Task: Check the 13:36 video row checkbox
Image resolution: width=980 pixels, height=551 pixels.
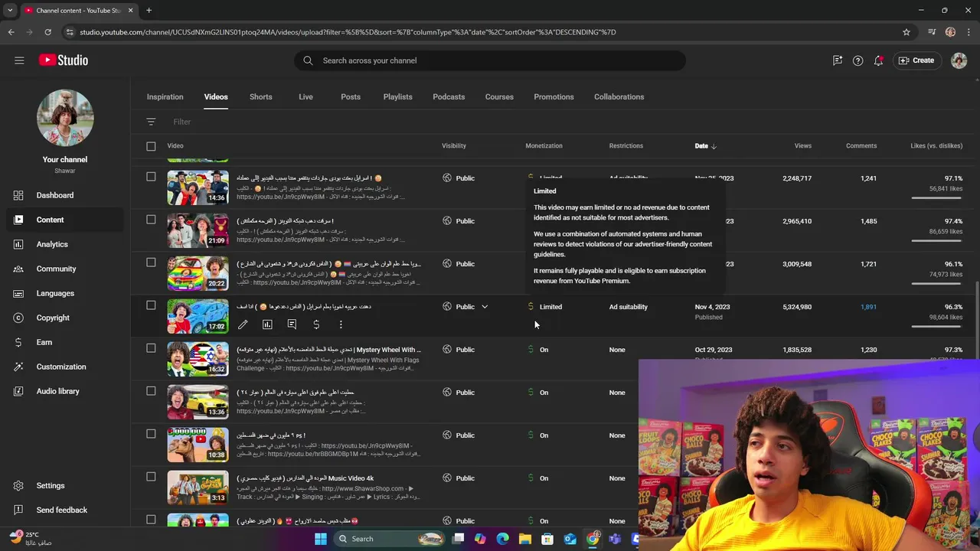Action: pyautogui.click(x=151, y=391)
